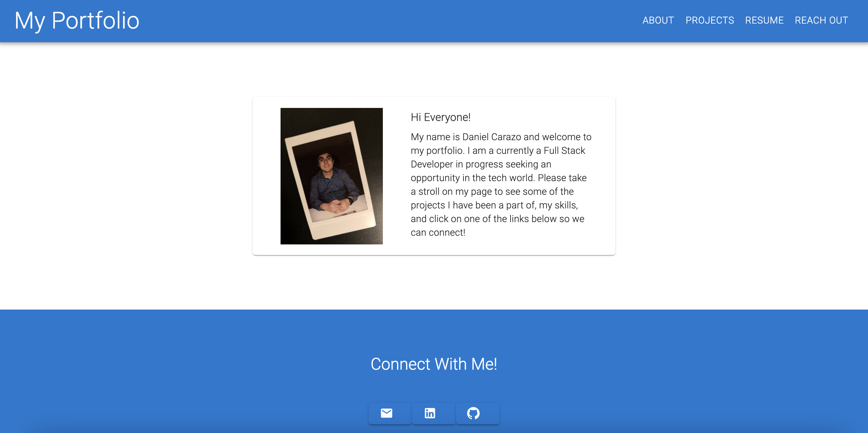The width and height of the screenshot is (868, 433).
Task: Click 'projects I have been' in the bio
Action: coord(453,205)
